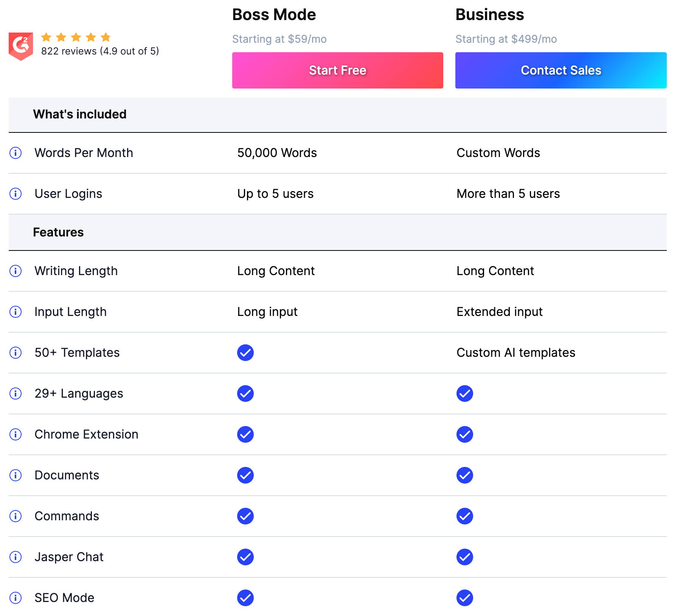The width and height of the screenshot is (680, 616).
Task: Click Boss Mode checkmark for SEO Mode
Action: 245,598
